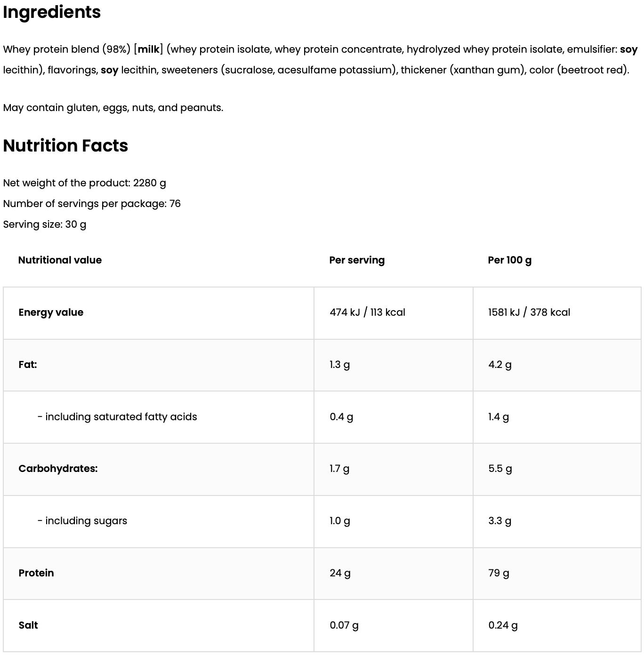Click the bold word milk in ingredients
Screen dimensions: 644x655
pos(148,49)
